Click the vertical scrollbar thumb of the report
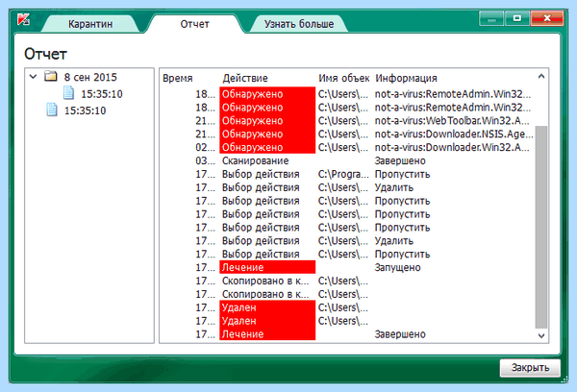The width and height of the screenshot is (577, 392). 540,227
